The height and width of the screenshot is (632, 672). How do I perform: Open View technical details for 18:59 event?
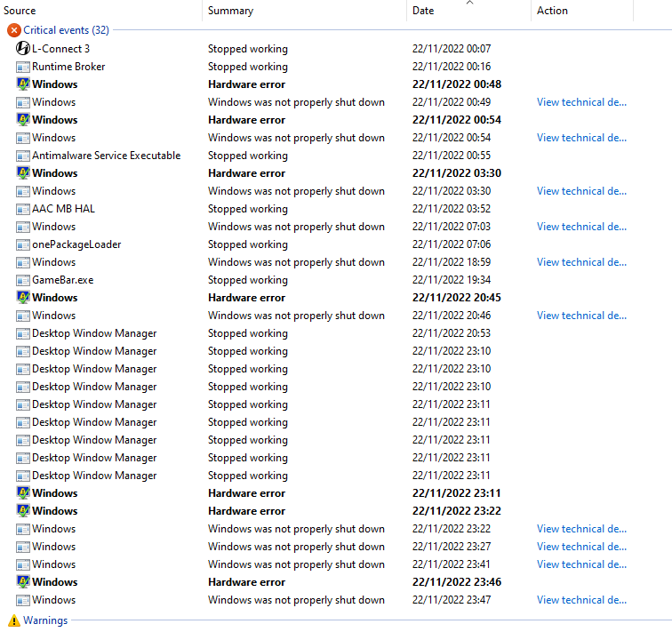(x=581, y=262)
